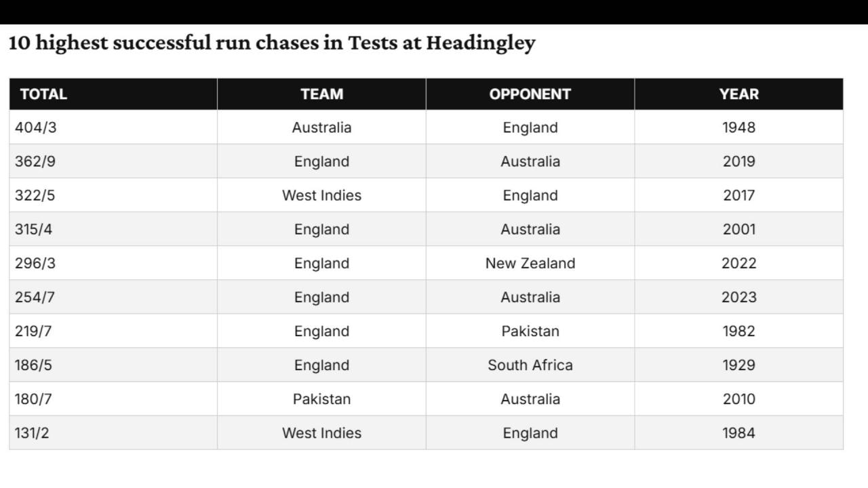Select the 315/4 total cell
Viewport: 868px width, 488px height.
pos(113,229)
